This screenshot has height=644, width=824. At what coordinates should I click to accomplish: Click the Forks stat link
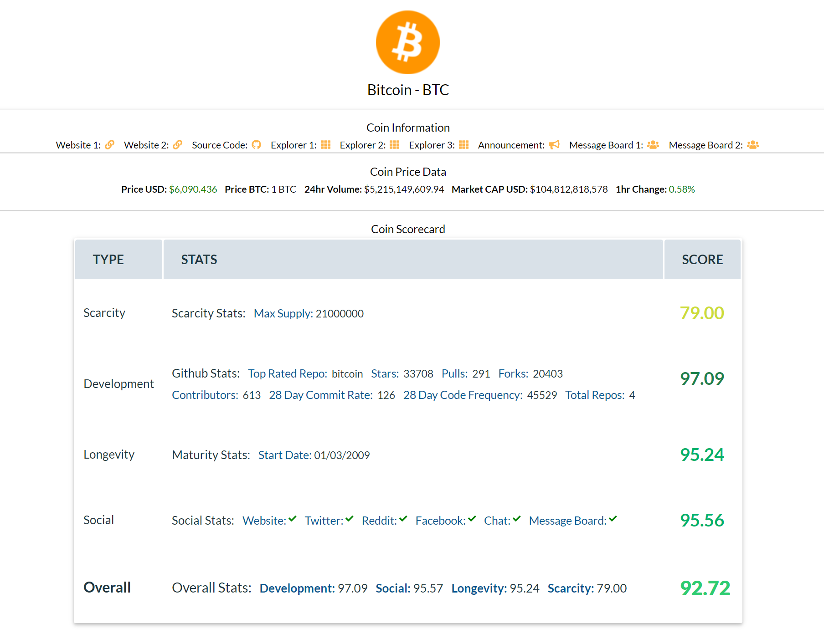tap(513, 373)
